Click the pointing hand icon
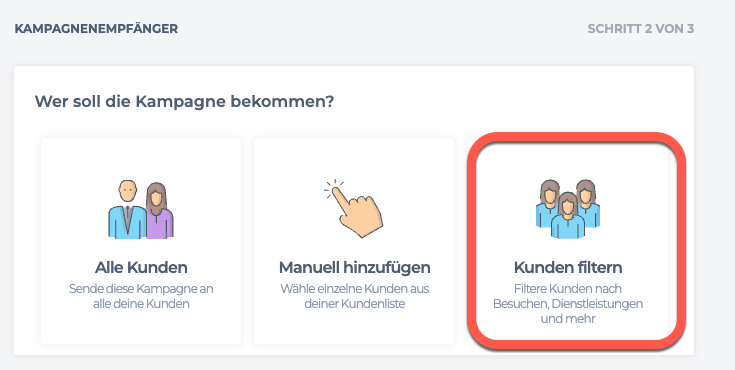Screen dimensions: 735x370 tap(353, 208)
